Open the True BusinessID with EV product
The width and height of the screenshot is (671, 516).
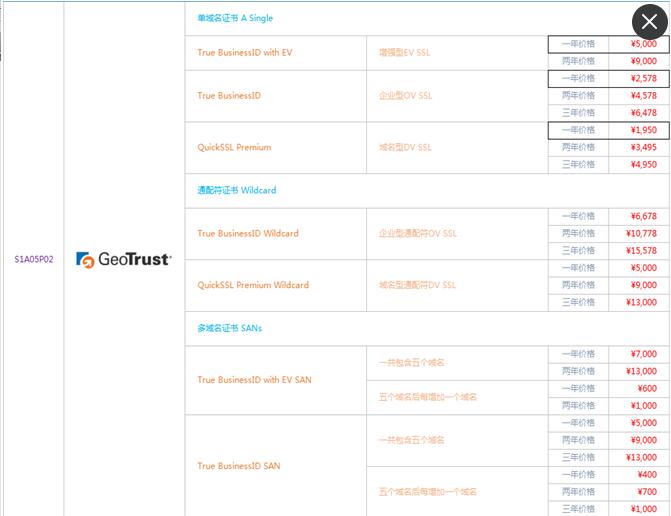pos(245,53)
